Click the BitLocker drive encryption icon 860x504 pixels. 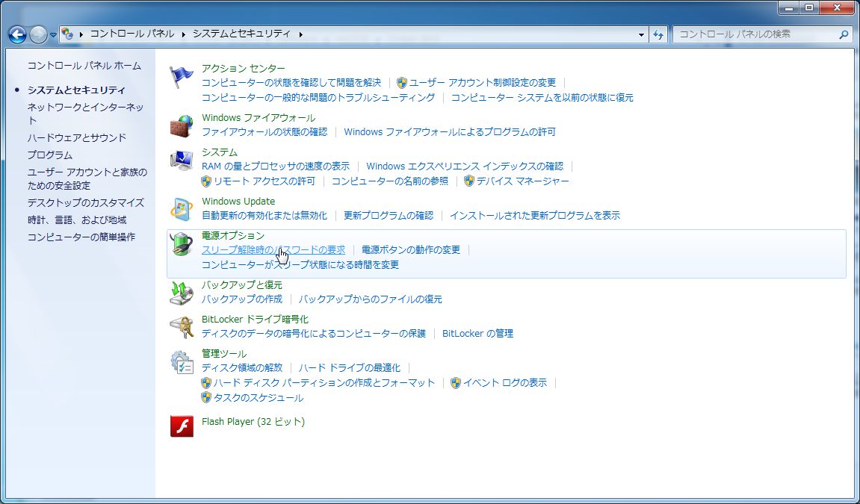click(x=181, y=328)
